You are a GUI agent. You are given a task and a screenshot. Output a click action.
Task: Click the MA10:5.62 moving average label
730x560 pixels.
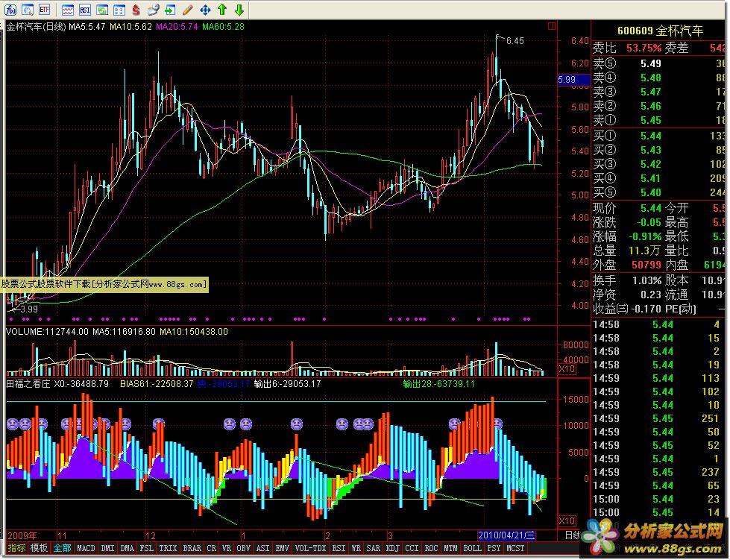coord(130,27)
